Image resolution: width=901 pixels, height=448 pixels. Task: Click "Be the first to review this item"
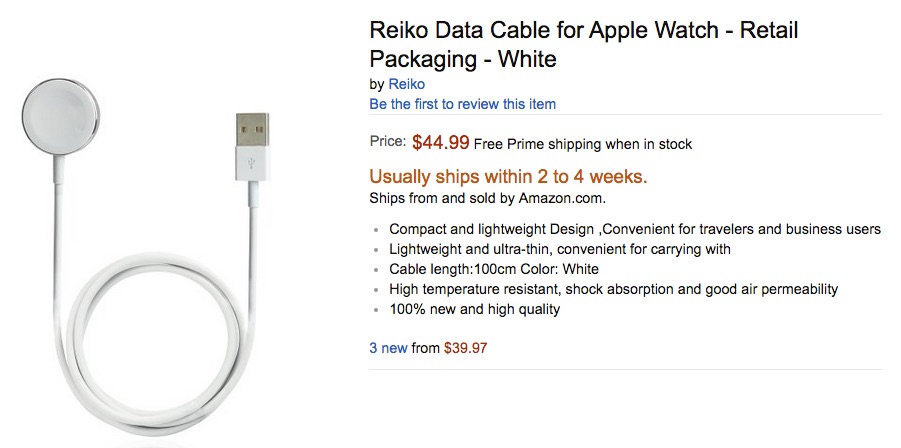[x=462, y=104]
